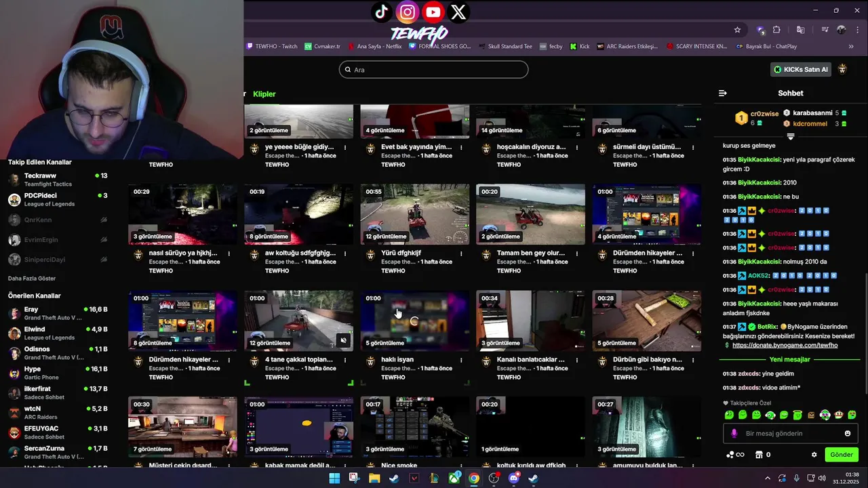This screenshot has height=488, width=868.
Task: Bookmark this page with the star icon
Action: click(x=737, y=30)
